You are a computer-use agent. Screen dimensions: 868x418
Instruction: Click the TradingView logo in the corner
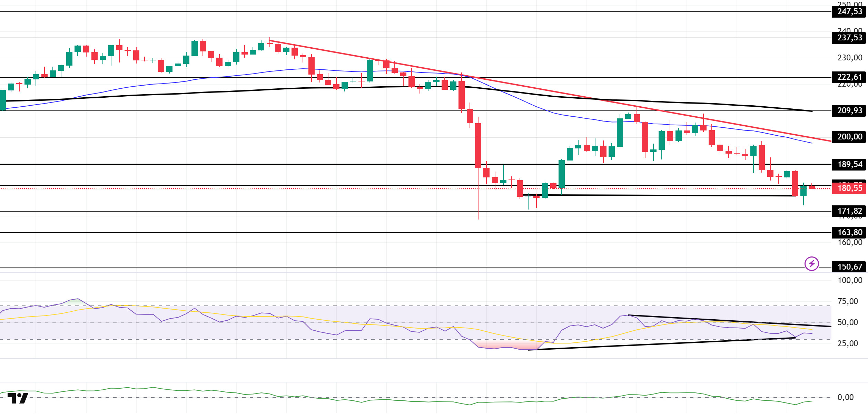coord(18,398)
